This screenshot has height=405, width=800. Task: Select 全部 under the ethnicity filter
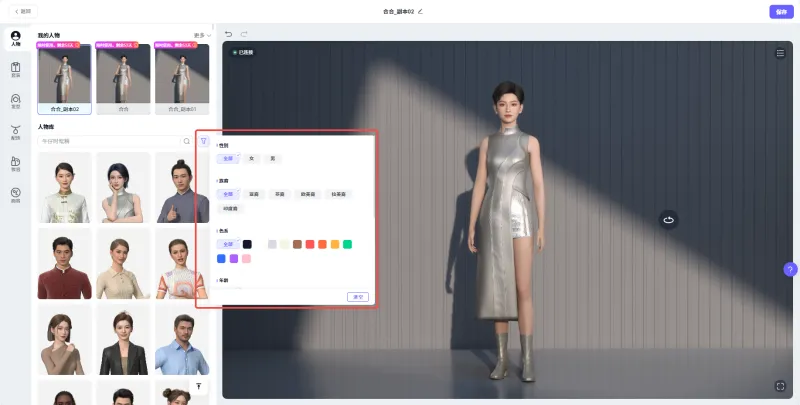[228, 194]
